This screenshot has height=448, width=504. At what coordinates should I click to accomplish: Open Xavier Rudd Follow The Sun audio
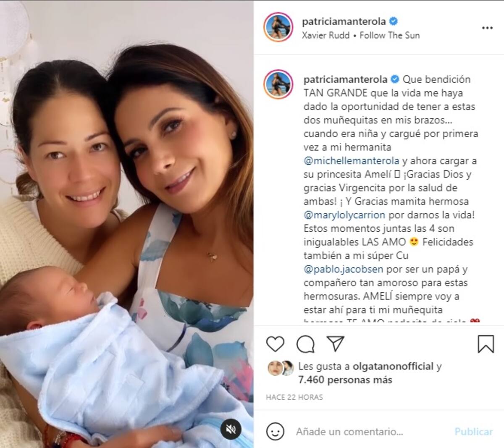(361, 35)
